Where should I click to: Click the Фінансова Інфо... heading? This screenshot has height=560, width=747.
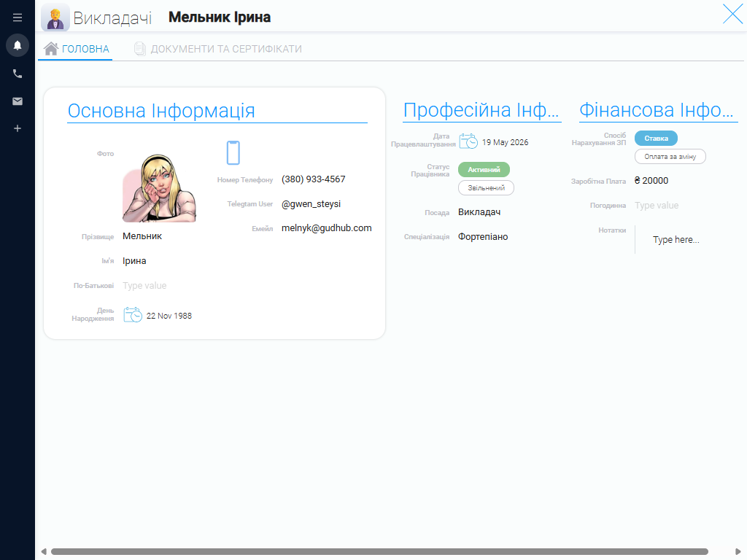point(657,110)
